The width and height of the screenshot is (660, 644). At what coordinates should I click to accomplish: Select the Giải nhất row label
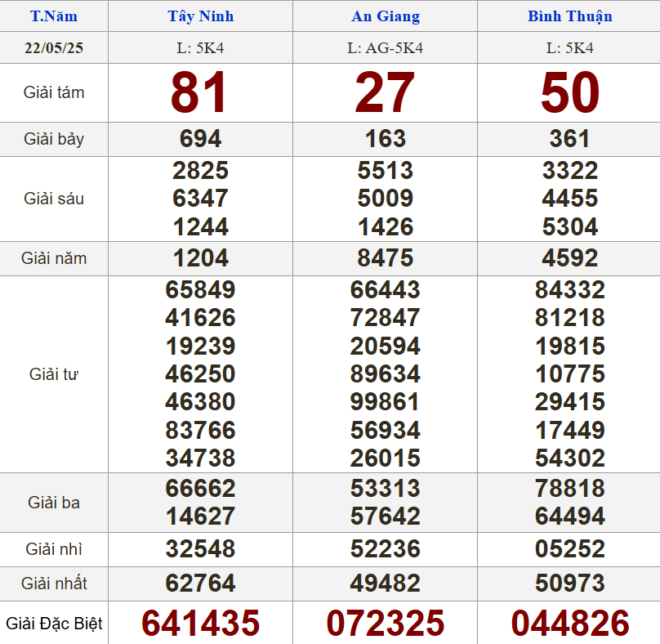54,584
